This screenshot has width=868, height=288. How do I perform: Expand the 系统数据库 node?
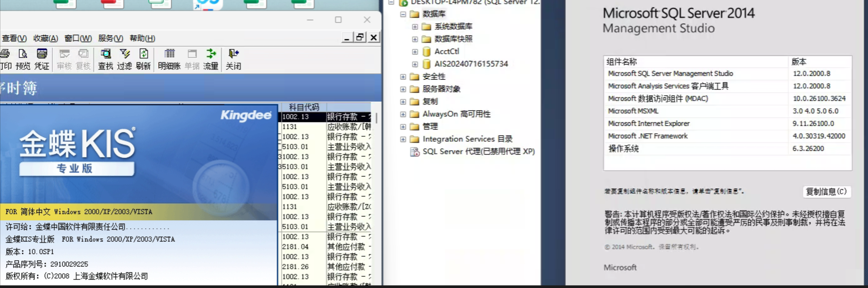point(415,27)
